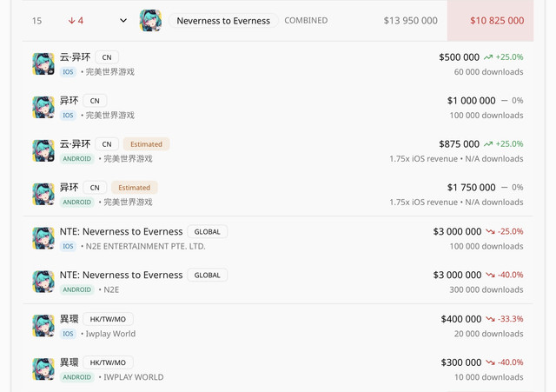The width and height of the screenshot is (556, 392).
Task: Click the $1 750 000 revenue value
Action: pyautogui.click(x=471, y=188)
